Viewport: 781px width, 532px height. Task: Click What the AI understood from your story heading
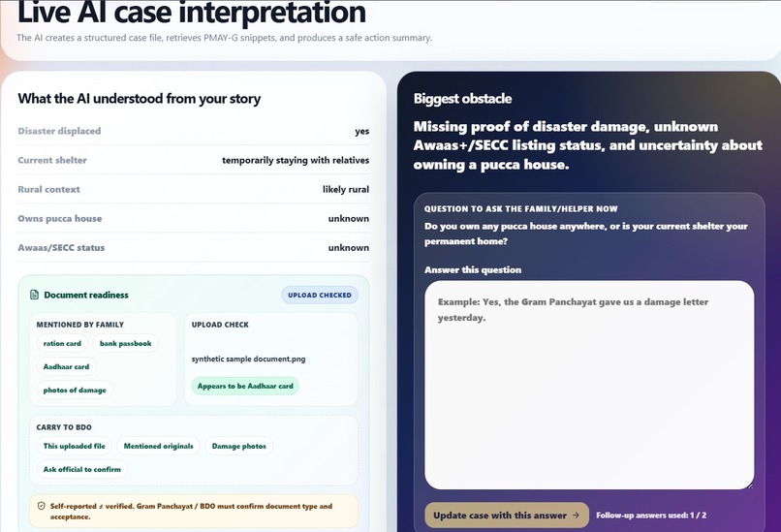click(x=140, y=99)
